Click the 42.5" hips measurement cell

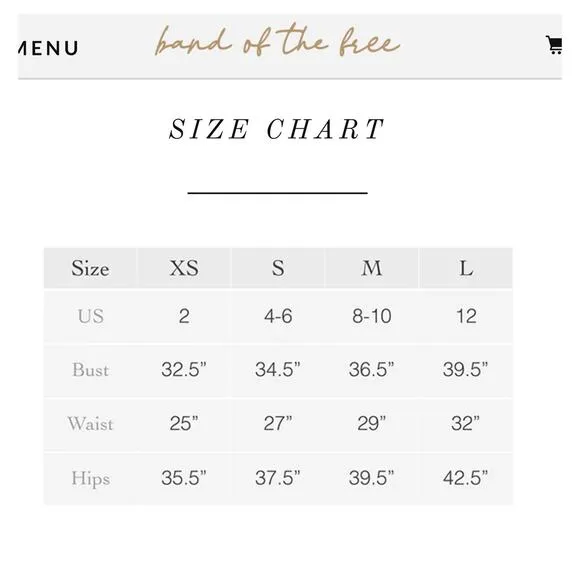coord(466,478)
